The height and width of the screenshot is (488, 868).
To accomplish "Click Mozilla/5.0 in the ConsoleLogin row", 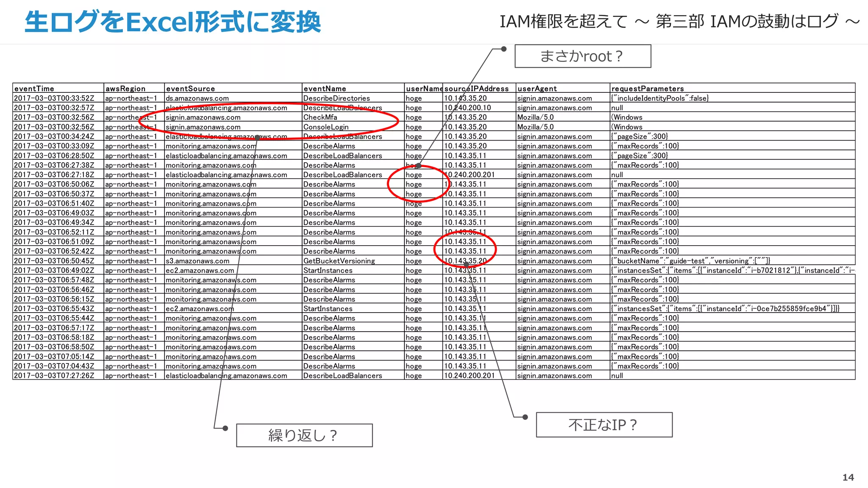I will [x=563, y=127].
